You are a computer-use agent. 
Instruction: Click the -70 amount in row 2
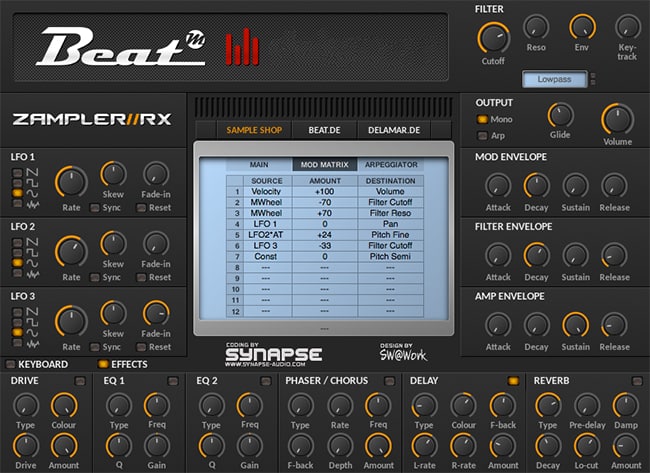(x=325, y=202)
